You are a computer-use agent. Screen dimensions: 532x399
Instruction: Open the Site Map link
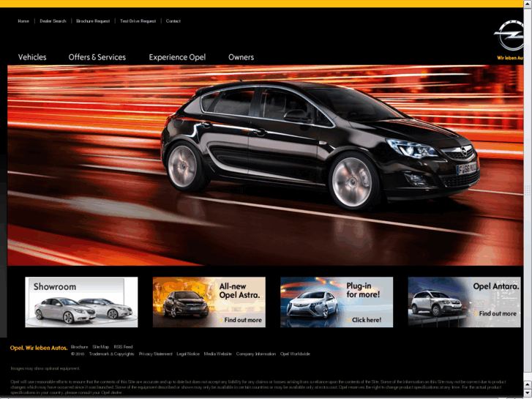click(x=101, y=347)
